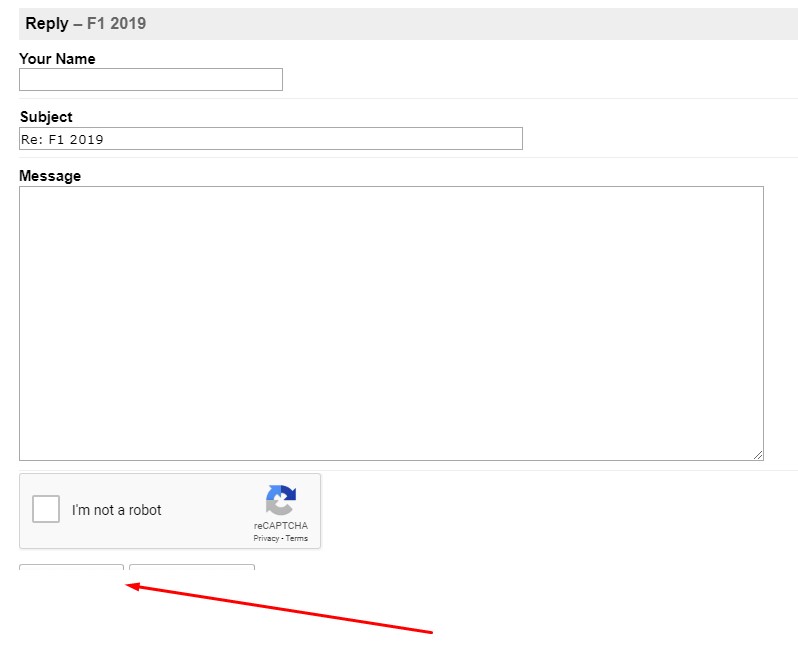798x667 pixels.
Task: Click the "reCAPTCHA" text under the logo
Action: pos(281,525)
